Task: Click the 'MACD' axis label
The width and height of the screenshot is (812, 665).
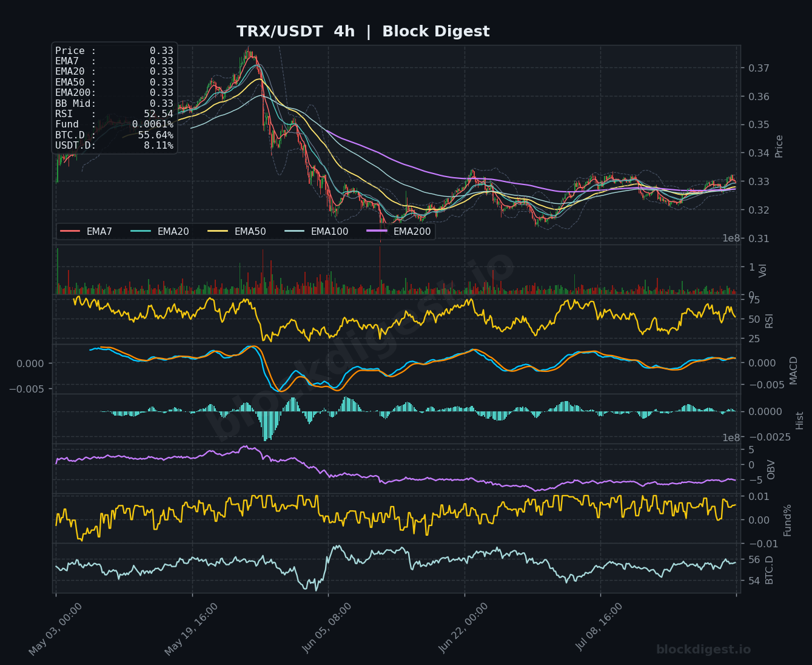Action: pyautogui.click(x=794, y=370)
